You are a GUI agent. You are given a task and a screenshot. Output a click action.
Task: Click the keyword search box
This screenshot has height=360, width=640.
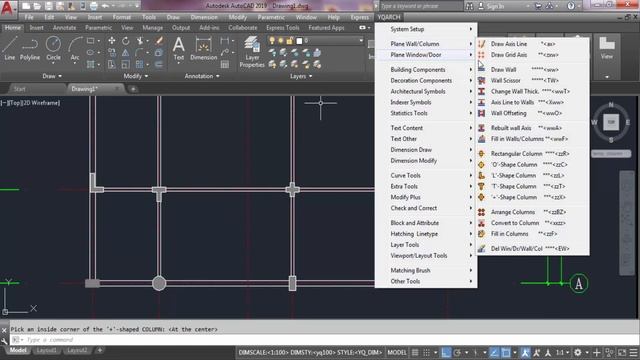click(420, 6)
